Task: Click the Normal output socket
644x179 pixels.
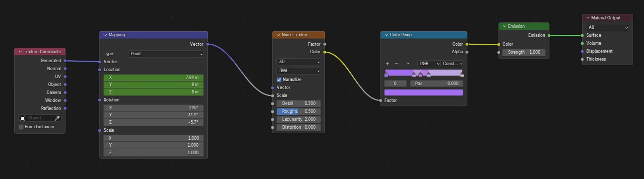Action: 65,69
